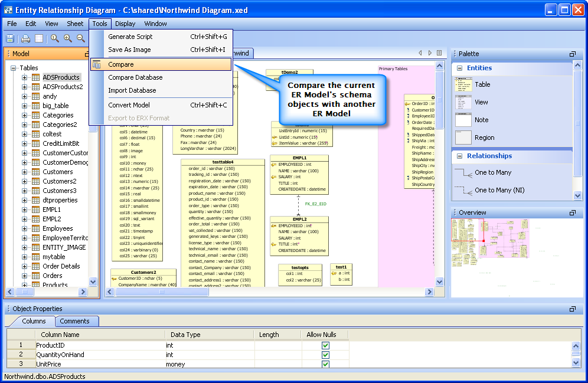Click the Compare menu item icon
Screen dimensions: 588x383
coord(97,64)
